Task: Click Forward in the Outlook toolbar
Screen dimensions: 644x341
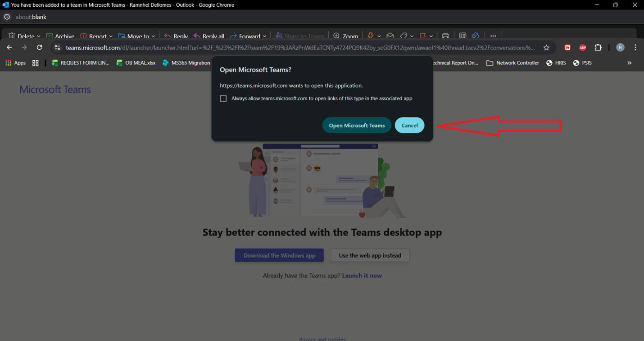Action: pyautogui.click(x=245, y=36)
